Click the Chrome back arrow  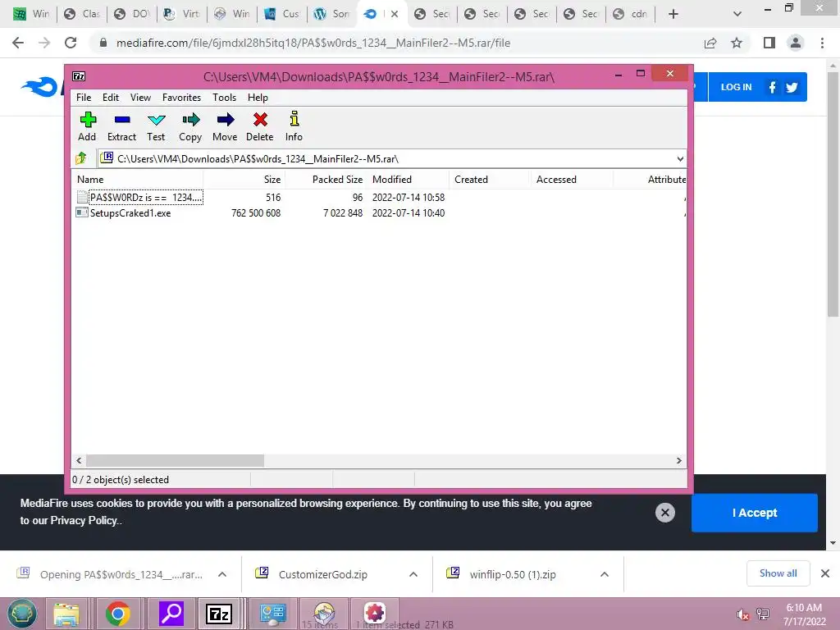[18, 43]
